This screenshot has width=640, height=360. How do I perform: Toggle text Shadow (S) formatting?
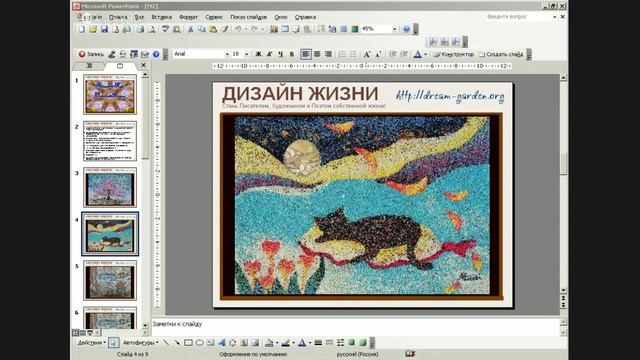[292, 54]
